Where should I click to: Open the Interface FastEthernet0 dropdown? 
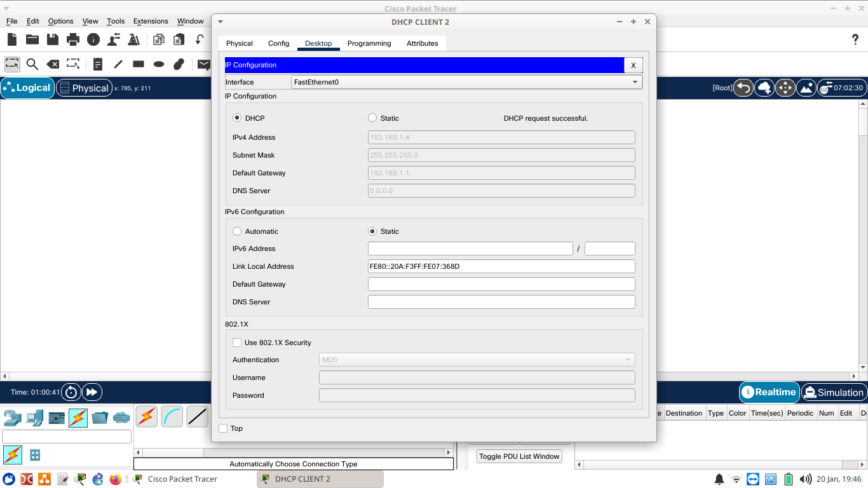click(466, 82)
